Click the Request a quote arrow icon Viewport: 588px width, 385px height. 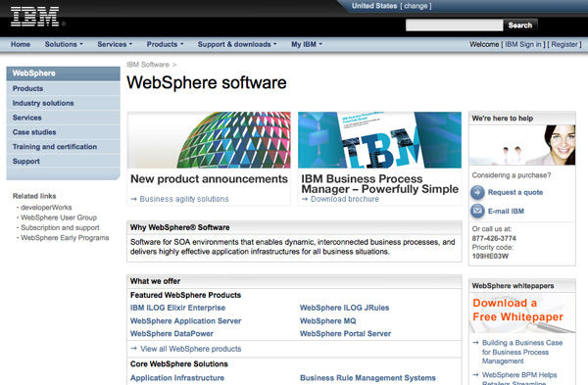pyautogui.click(x=477, y=192)
